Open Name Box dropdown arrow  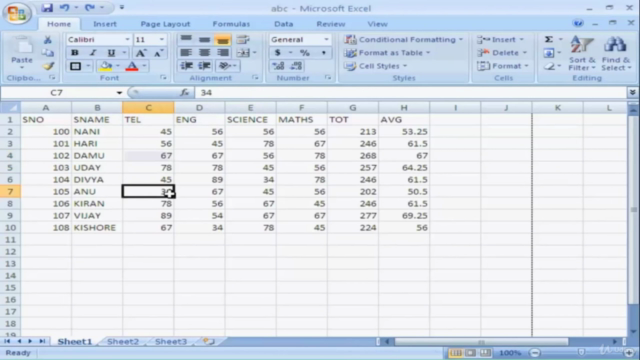click(119, 93)
